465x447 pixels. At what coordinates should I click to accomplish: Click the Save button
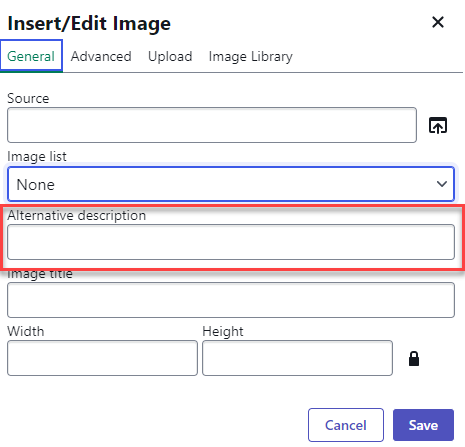click(x=423, y=425)
